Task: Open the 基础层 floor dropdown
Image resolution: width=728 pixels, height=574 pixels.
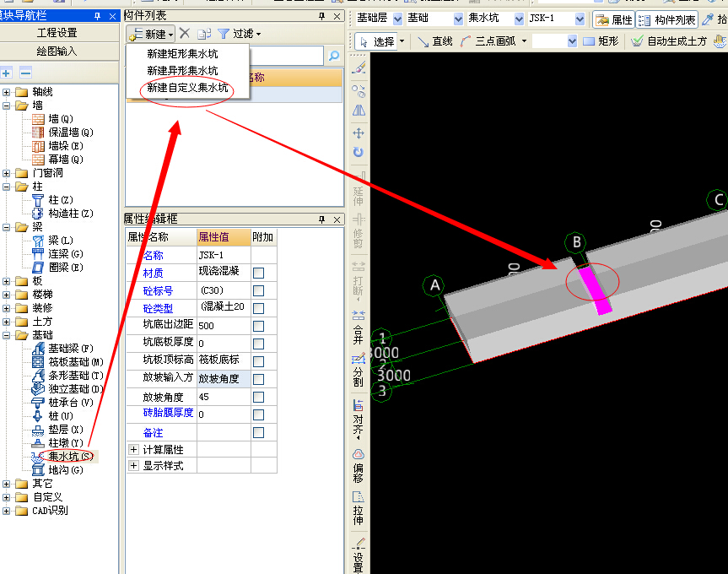Action: click(x=397, y=19)
